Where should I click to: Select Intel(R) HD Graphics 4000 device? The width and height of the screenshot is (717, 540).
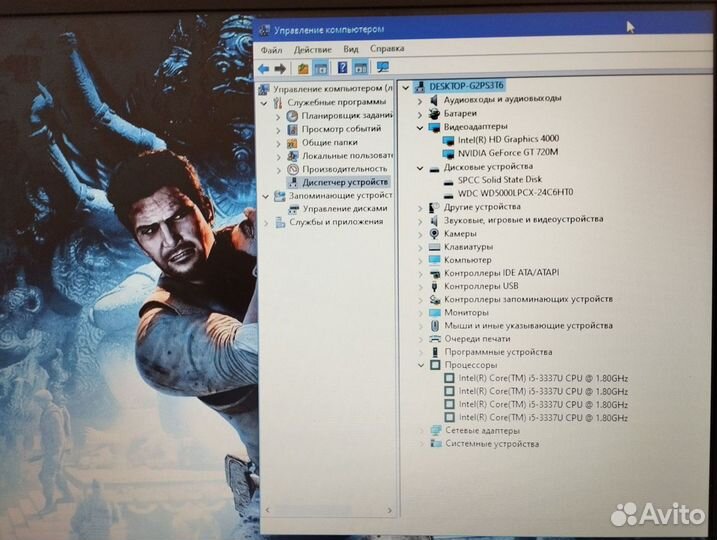pyautogui.click(x=508, y=140)
